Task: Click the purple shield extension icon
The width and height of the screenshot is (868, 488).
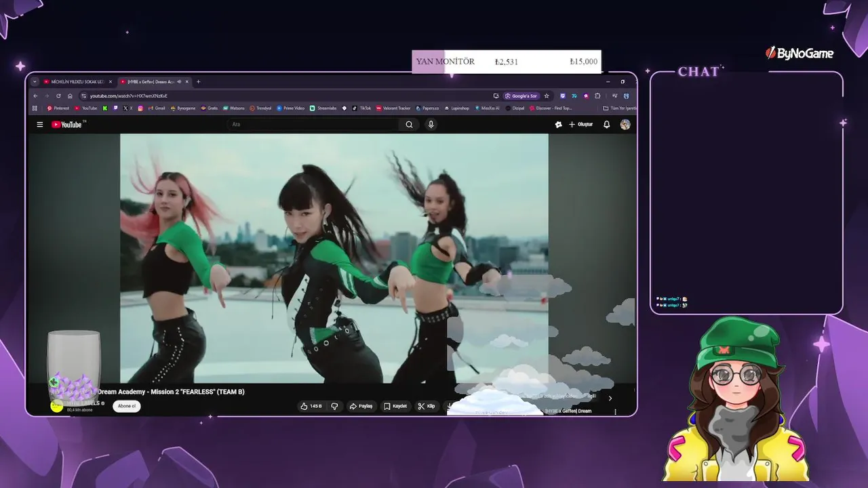Action: click(563, 96)
